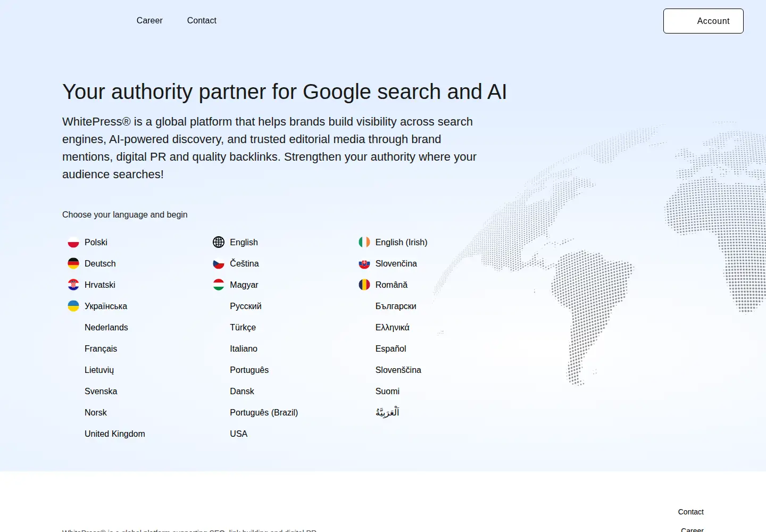Click the Ukraine flag icon
Viewport: 766px width, 532px height.
tap(73, 306)
